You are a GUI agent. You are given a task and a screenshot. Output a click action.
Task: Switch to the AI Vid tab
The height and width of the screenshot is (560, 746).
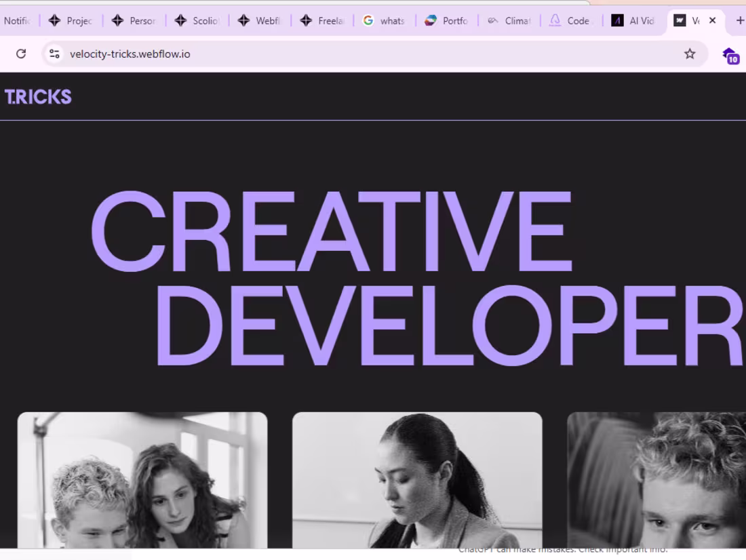pos(633,21)
